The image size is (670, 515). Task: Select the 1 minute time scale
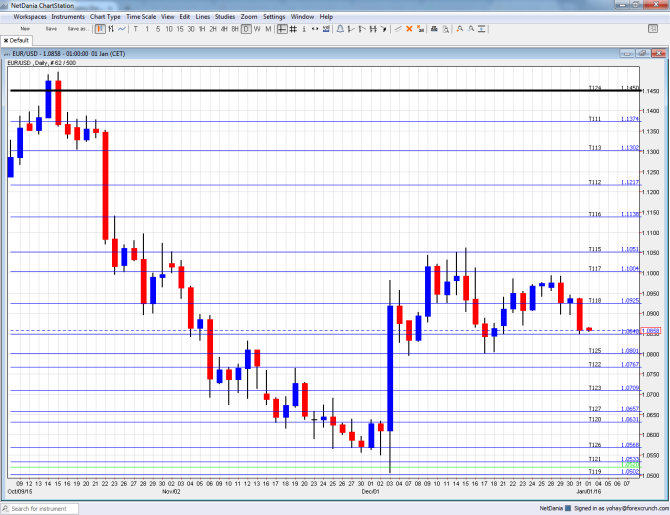[147, 29]
